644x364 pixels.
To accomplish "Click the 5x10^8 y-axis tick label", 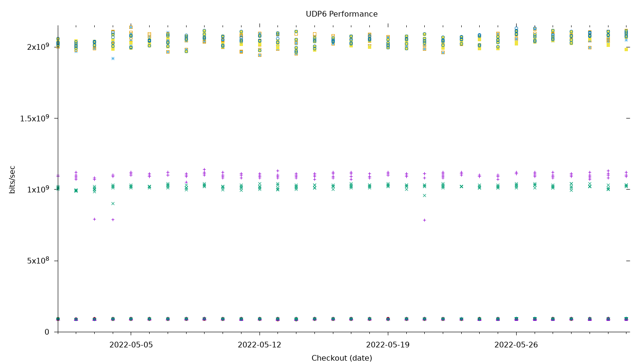I will point(38,261).
